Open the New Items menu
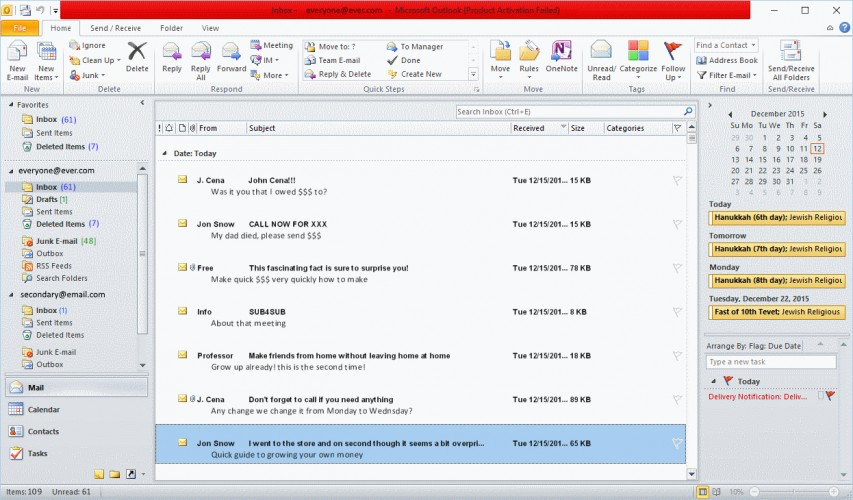The width and height of the screenshot is (853, 500). click(46, 61)
